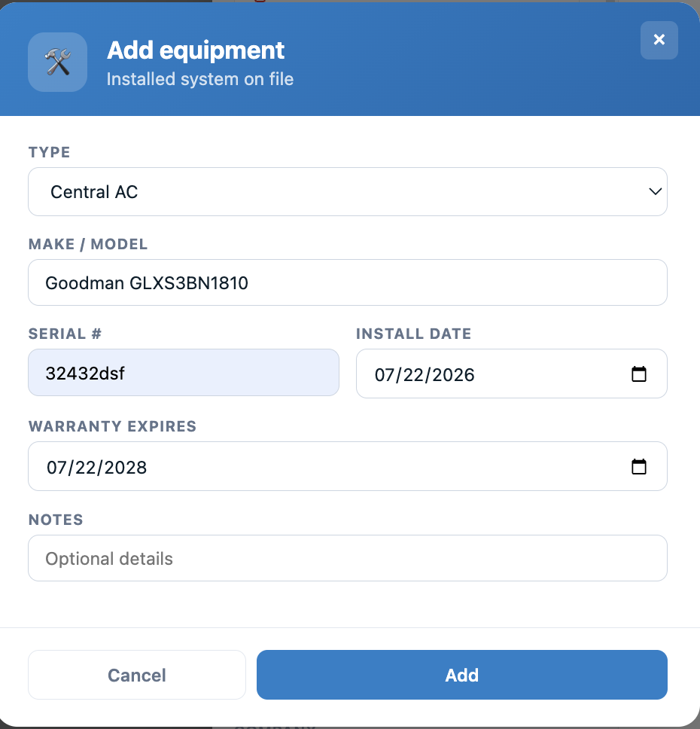
Task: Click the MAKE / MODEL label
Action: tap(88, 244)
